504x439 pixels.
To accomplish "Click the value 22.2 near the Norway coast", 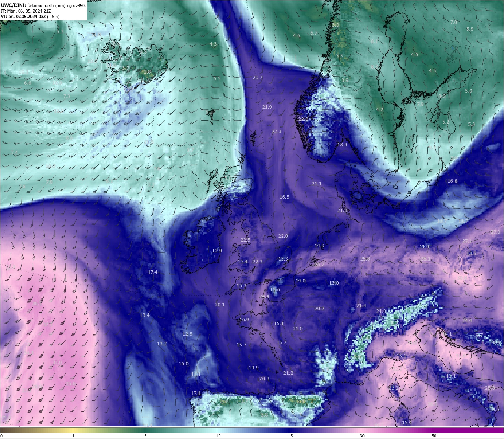I will pyautogui.click(x=303, y=119).
